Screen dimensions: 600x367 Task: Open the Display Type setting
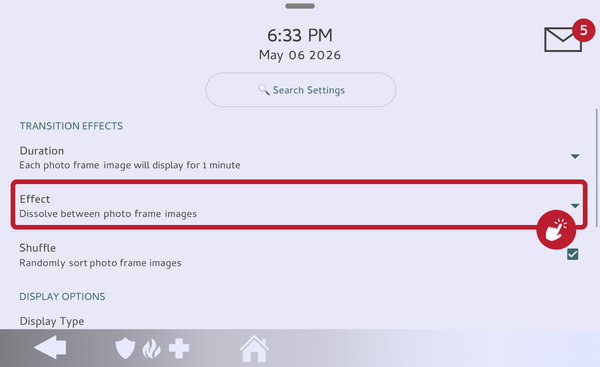(x=52, y=321)
